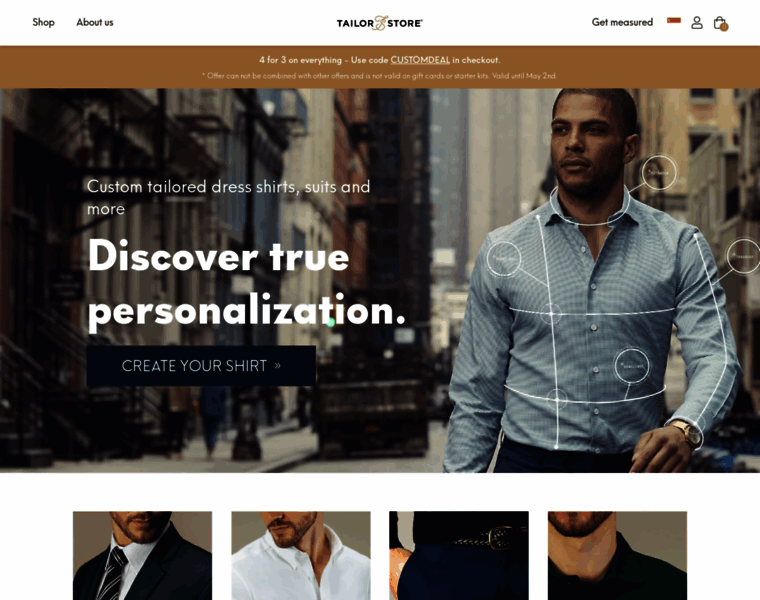Open the dark polo shirt thumbnail

coord(618,555)
